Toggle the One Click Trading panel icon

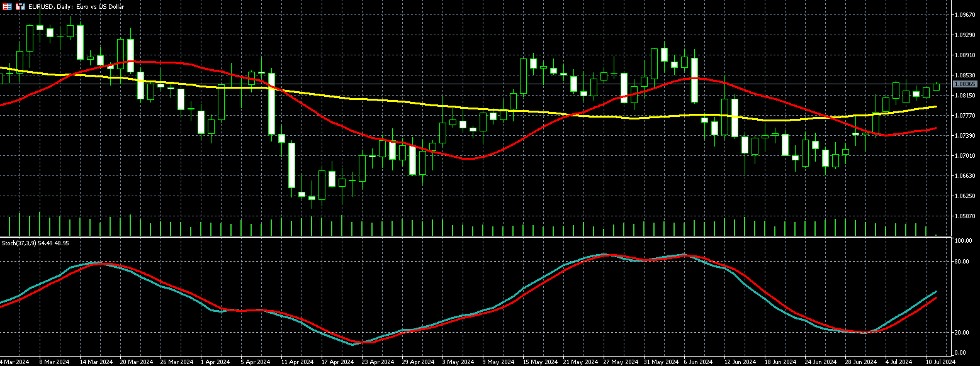[x=20, y=6]
